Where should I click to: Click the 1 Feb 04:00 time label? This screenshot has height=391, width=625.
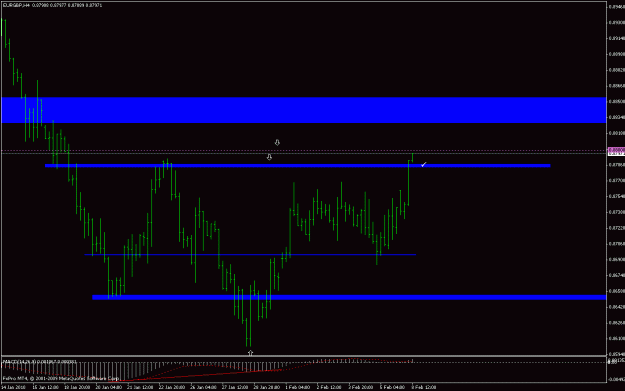coord(298,387)
